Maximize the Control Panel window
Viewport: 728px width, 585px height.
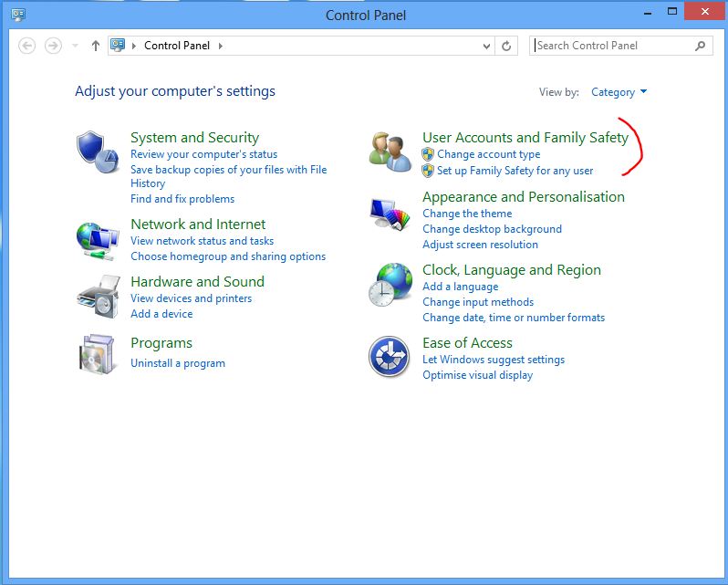tap(672, 12)
